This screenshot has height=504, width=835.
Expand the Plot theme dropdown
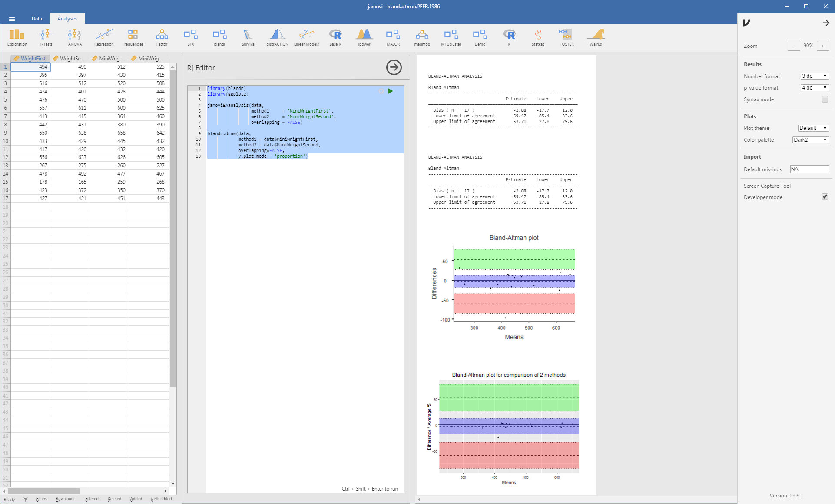coord(813,128)
